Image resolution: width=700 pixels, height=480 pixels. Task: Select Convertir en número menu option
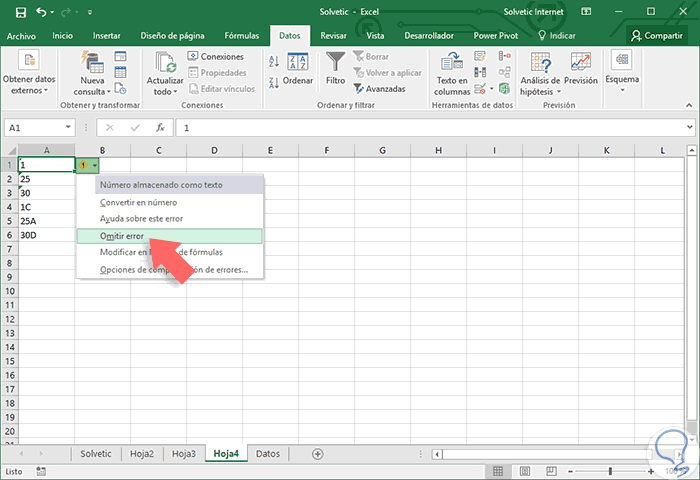pyautogui.click(x=138, y=202)
